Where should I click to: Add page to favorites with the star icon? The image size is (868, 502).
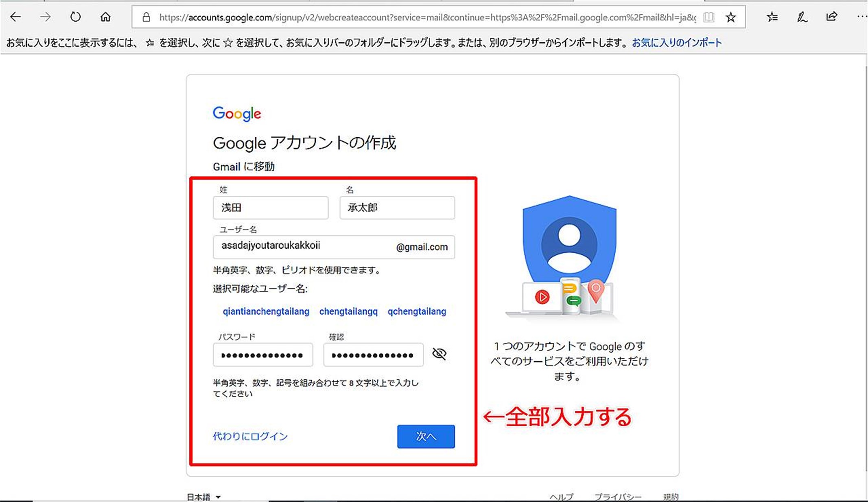tap(731, 17)
